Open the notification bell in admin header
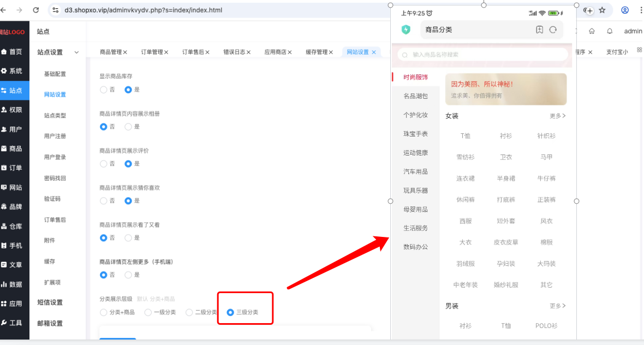The width and height of the screenshot is (644, 345). click(x=610, y=31)
